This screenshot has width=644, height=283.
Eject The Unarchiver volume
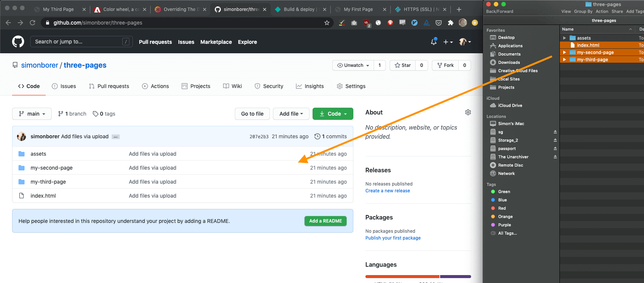click(555, 157)
